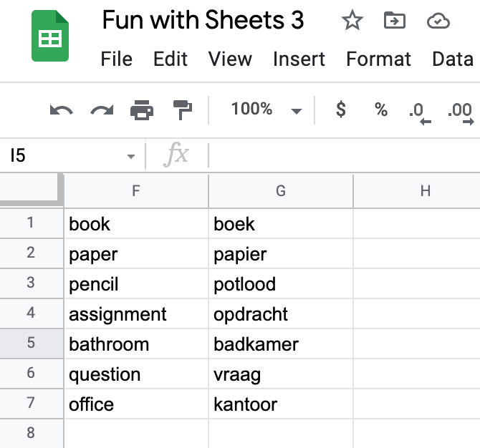The height and width of the screenshot is (448, 480).
Task: Open the 100% zoom dropdown
Action: [265, 109]
